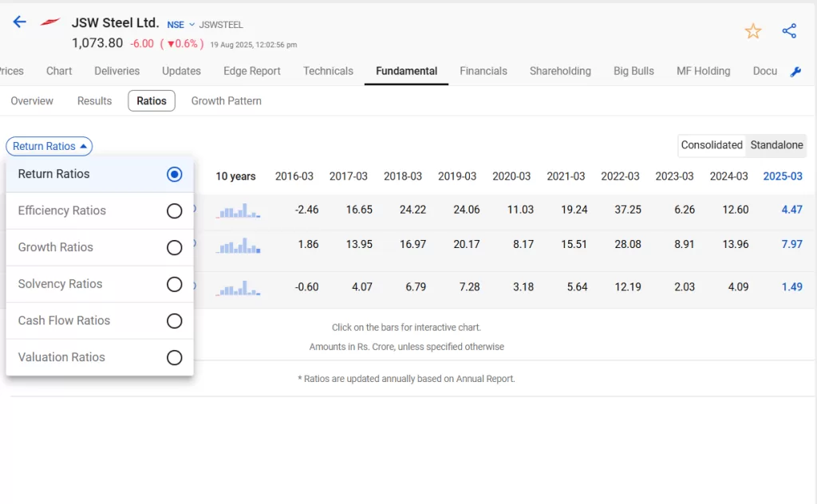Screen dimensions: 817x504
Task: Open the Shareholding tab
Action: pos(560,71)
